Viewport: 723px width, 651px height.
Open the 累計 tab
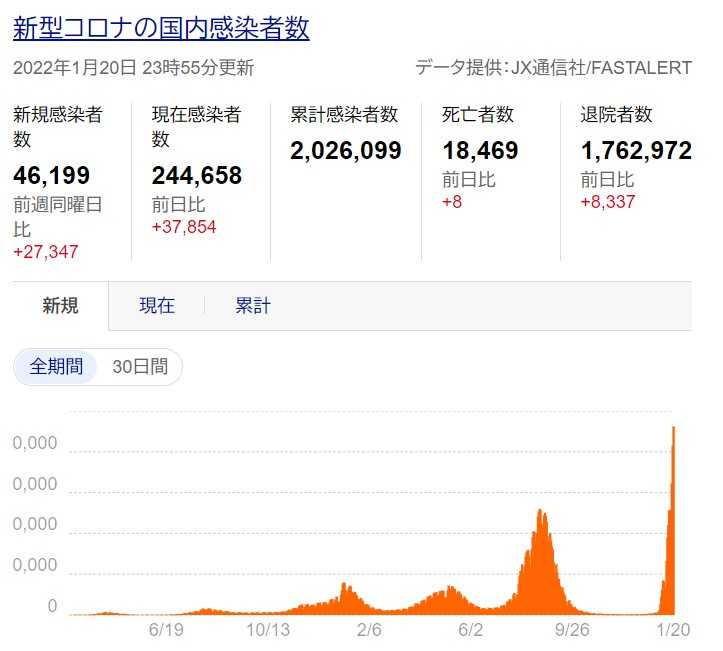coord(253,306)
